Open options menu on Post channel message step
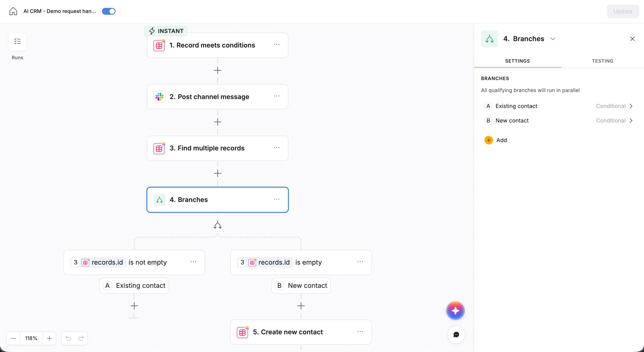The height and width of the screenshot is (352, 644). click(277, 96)
